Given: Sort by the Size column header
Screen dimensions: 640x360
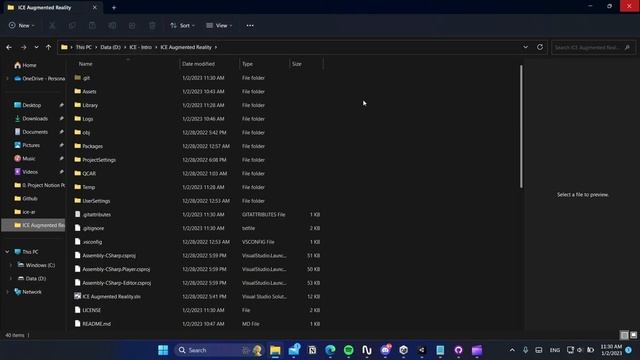Looking at the screenshot, I should click(297, 64).
